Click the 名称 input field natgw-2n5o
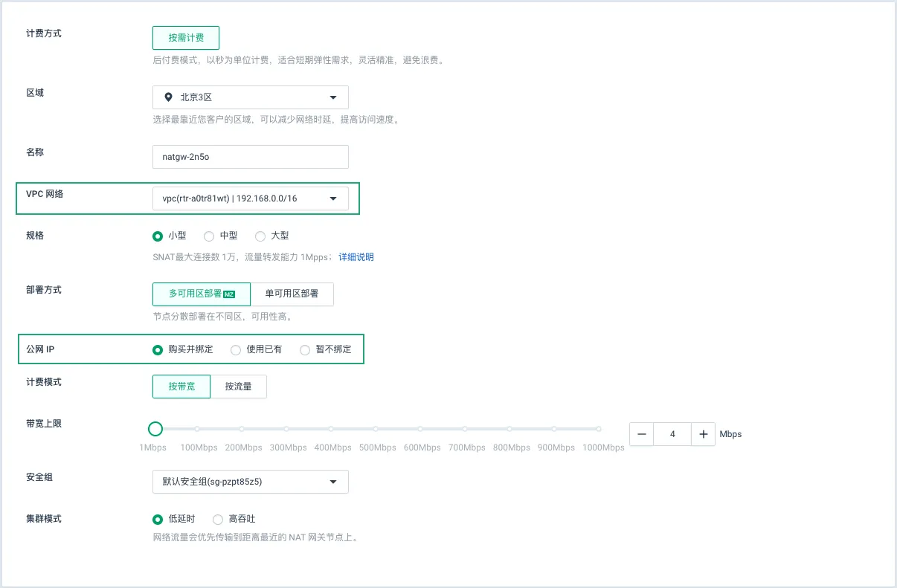The image size is (897, 588). [250, 157]
